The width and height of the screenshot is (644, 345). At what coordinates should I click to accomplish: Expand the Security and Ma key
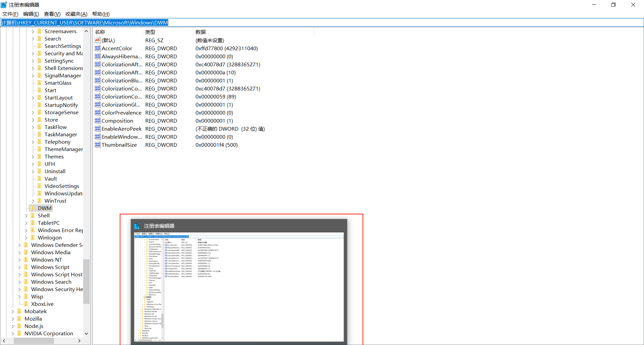pyautogui.click(x=33, y=54)
